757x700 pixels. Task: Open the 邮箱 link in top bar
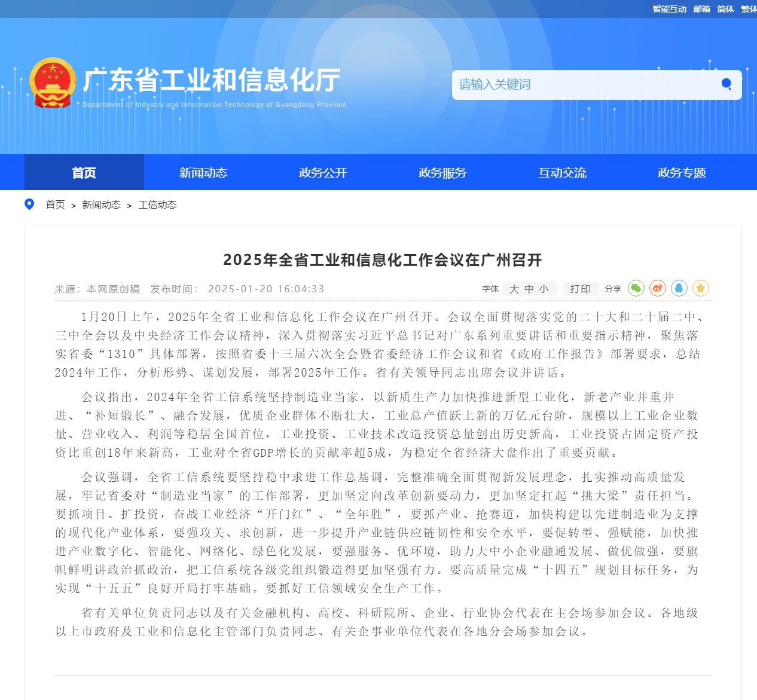(x=702, y=9)
